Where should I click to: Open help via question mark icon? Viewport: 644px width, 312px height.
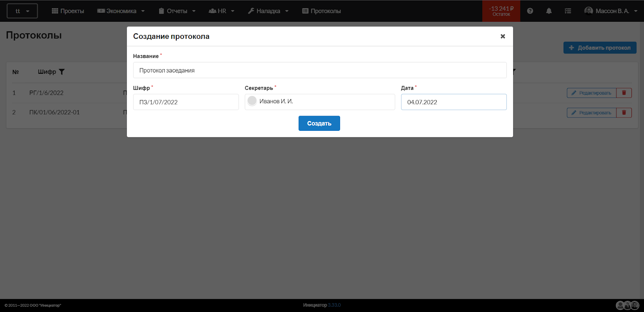[530, 11]
